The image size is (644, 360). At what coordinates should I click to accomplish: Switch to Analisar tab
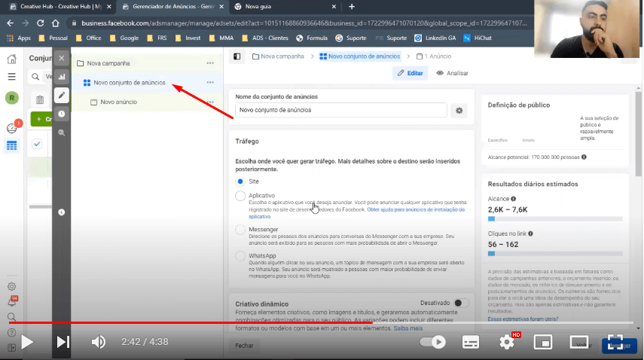pos(452,73)
